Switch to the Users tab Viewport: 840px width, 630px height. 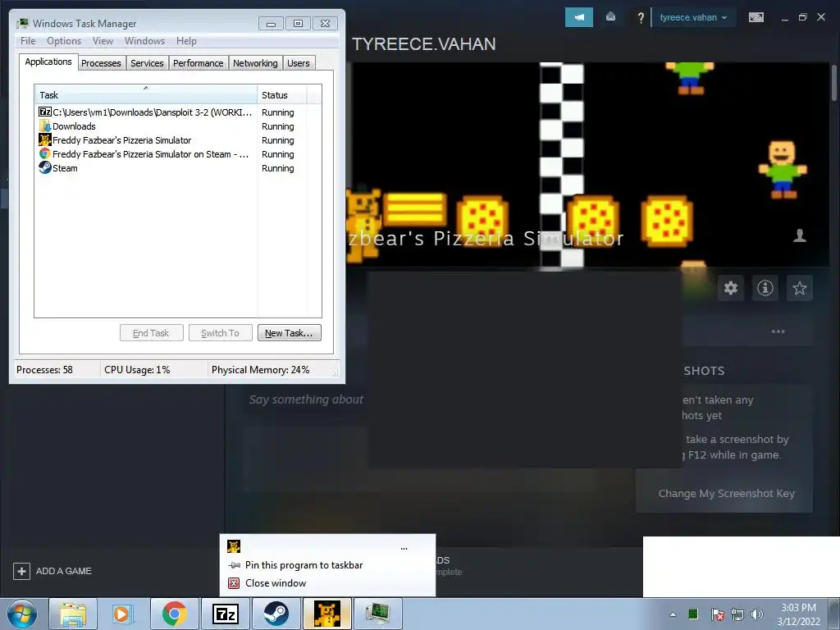299,63
